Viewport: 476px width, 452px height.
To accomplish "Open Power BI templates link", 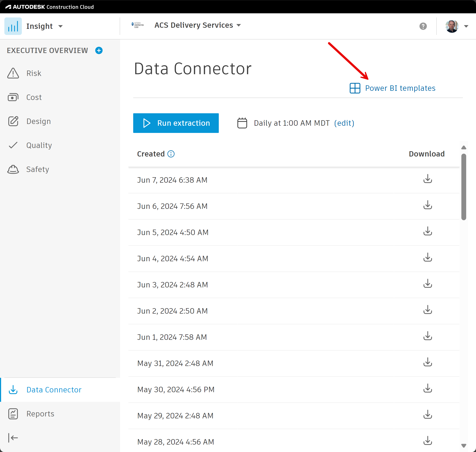I will coord(392,88).
